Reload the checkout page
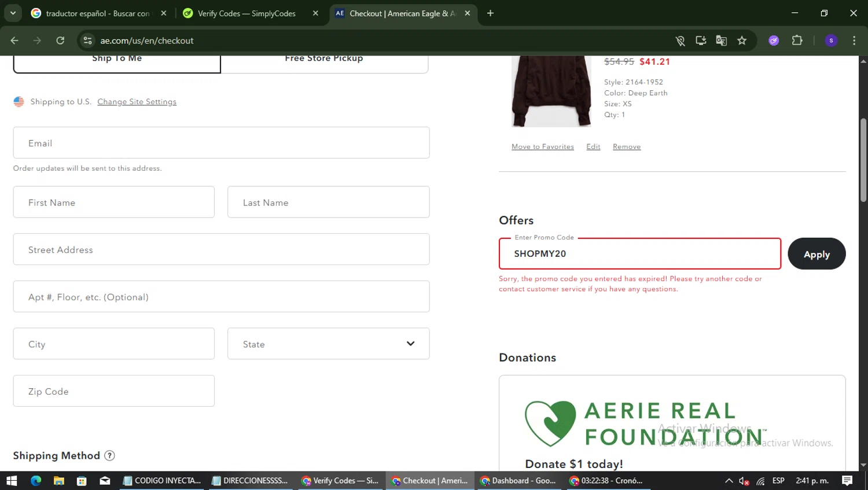The image size is (868, 490). coord(60,40)
